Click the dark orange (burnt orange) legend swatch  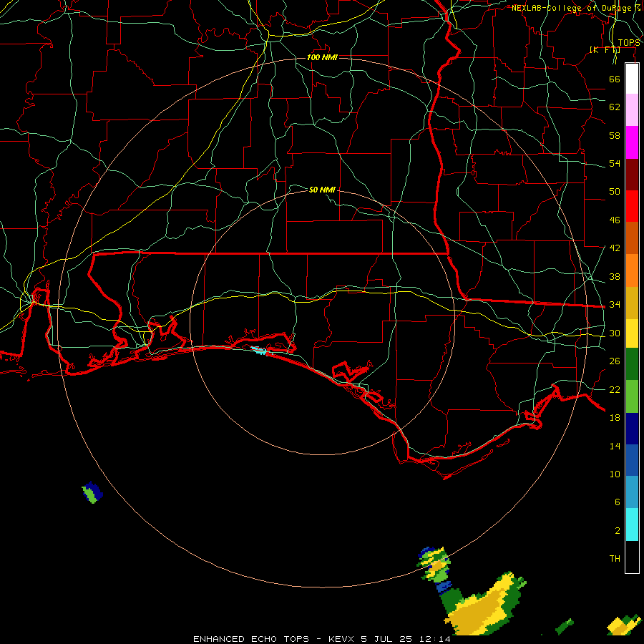click(x=632, y=238)
